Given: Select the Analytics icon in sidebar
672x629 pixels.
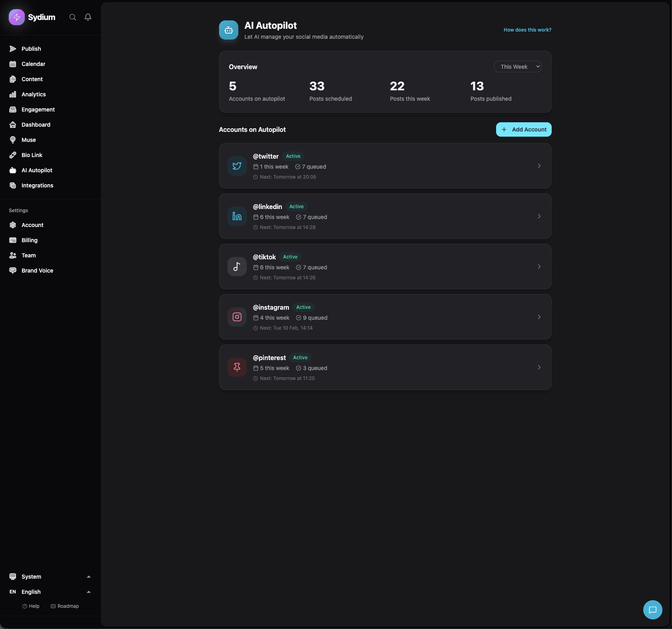Looking at the screenshot, I should tap(13, 94).
